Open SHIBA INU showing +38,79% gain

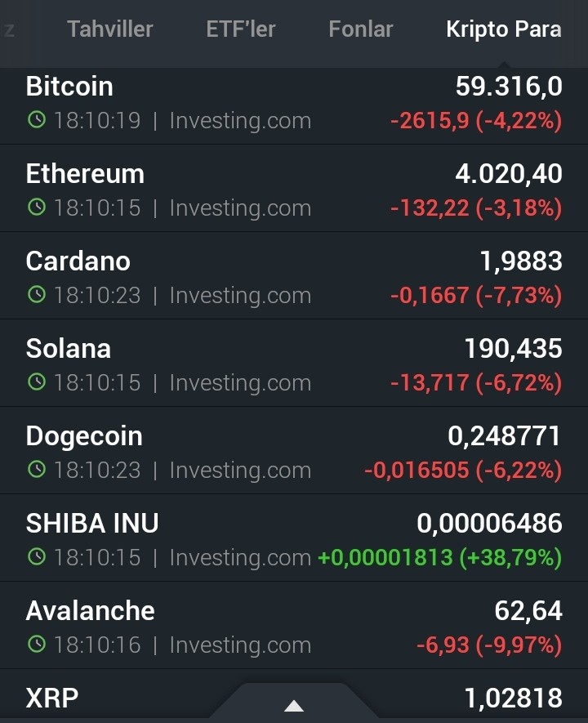pos(294,538)
